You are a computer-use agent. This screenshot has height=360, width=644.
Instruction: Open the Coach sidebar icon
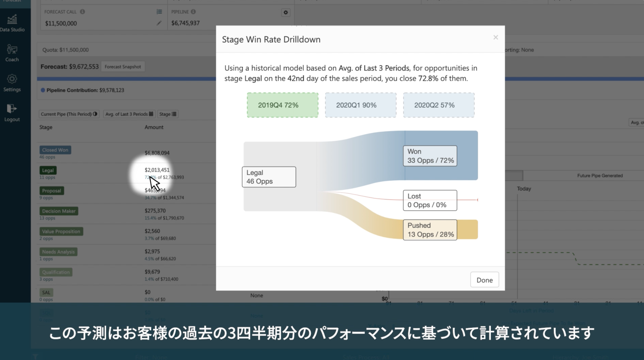[12, 53]
